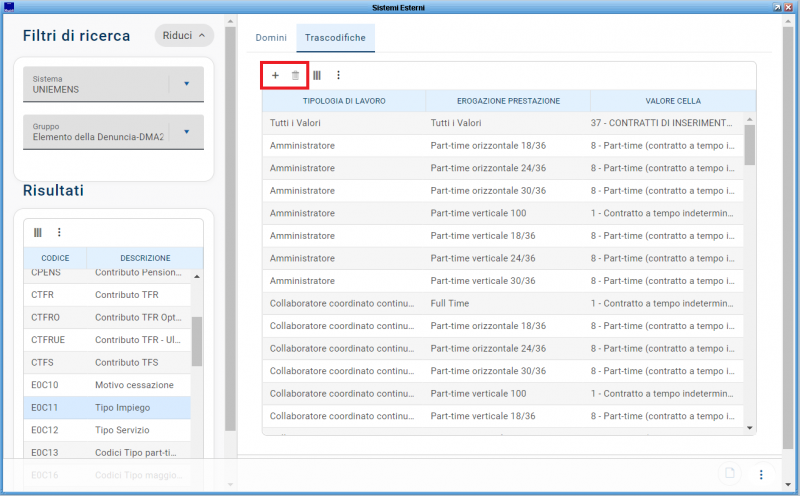Click the Trascodifiche table scroll down arrow
800x496 pixels.
click(749, 428)
